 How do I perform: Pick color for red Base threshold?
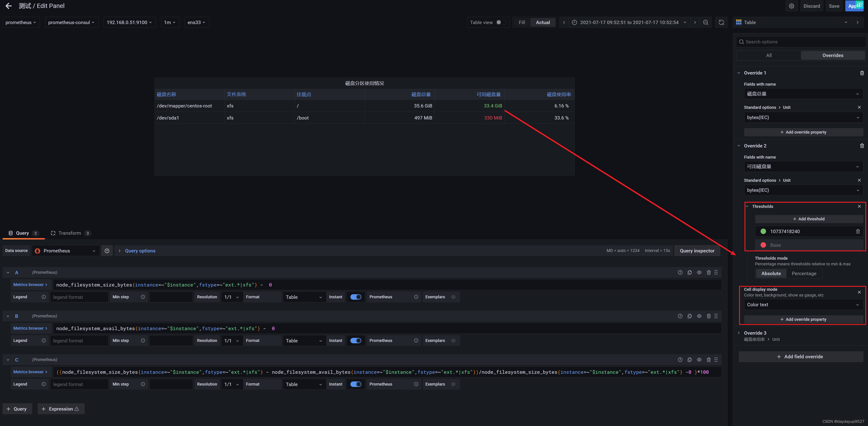pyautogui.click(x=763, y=245)
